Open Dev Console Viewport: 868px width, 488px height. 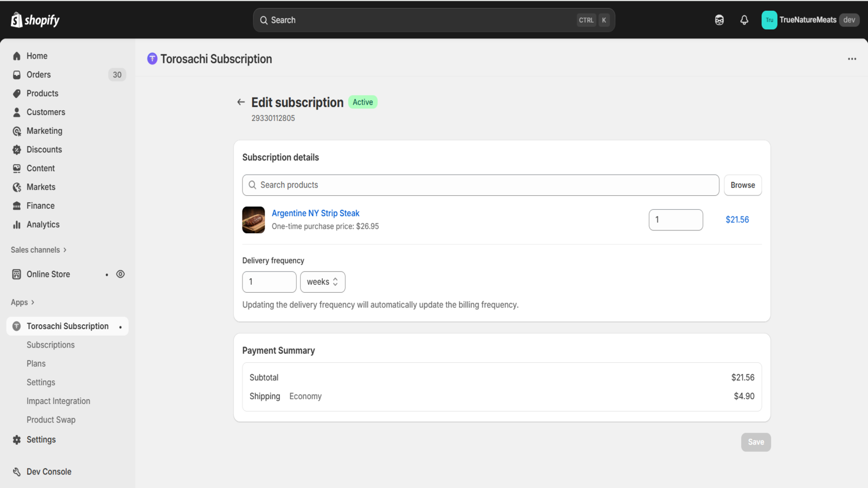[49, 472]
